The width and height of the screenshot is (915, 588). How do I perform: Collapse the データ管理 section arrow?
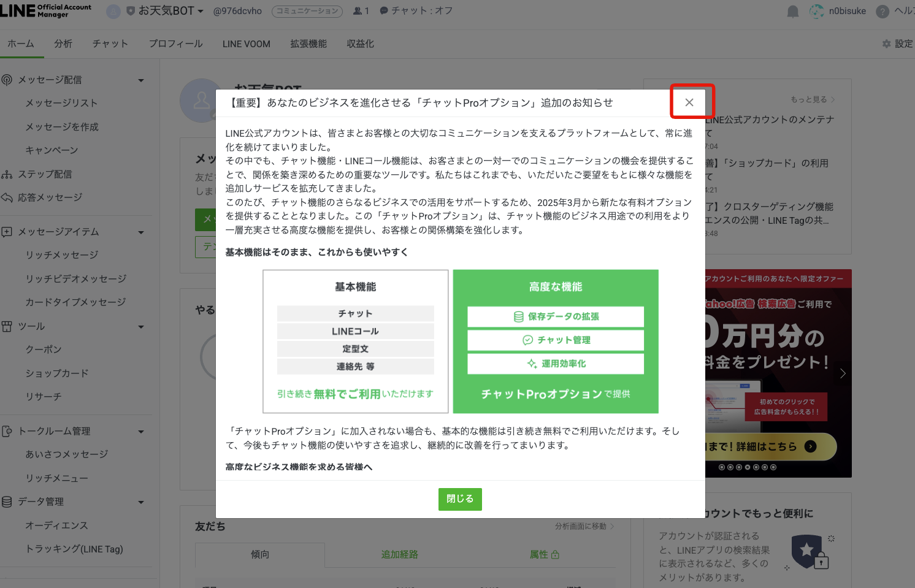tap(141, 502)
